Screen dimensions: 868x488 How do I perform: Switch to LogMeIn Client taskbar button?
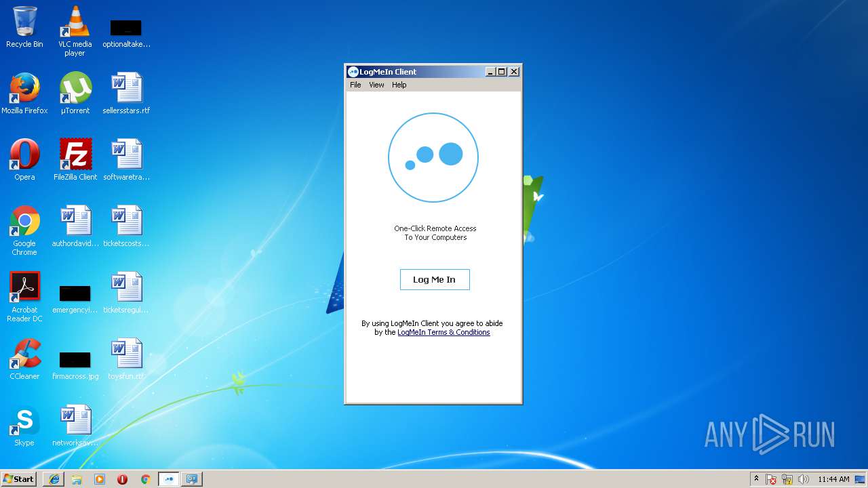coord(169,479)
